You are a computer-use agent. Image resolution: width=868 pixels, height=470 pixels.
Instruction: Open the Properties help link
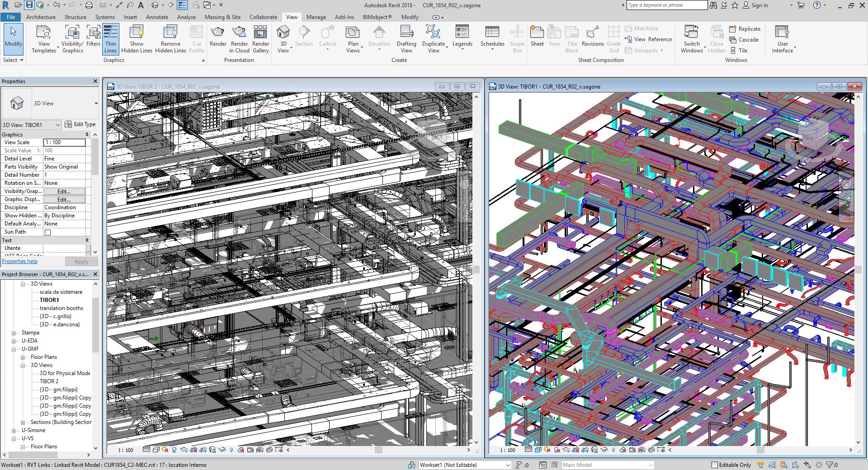point(19,261)
